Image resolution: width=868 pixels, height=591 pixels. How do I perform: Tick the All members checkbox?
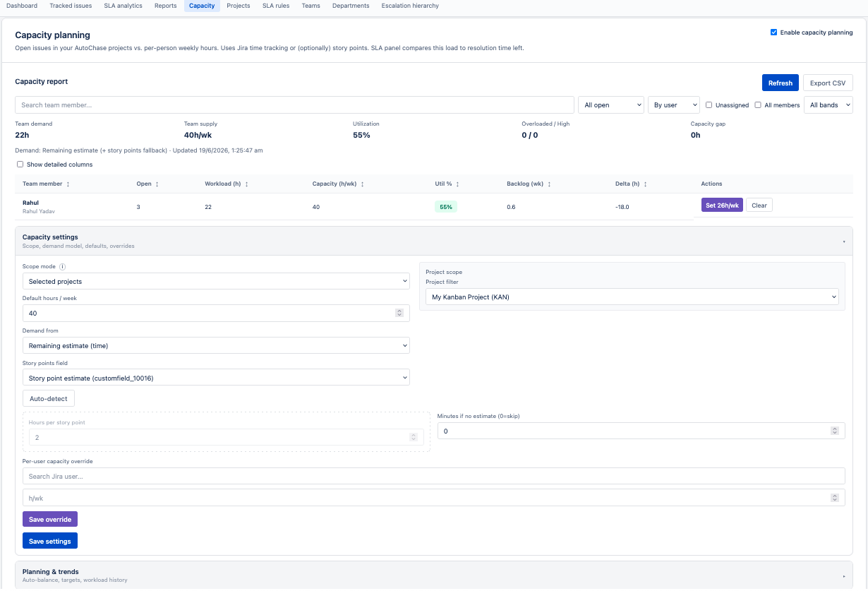[758, 105]
